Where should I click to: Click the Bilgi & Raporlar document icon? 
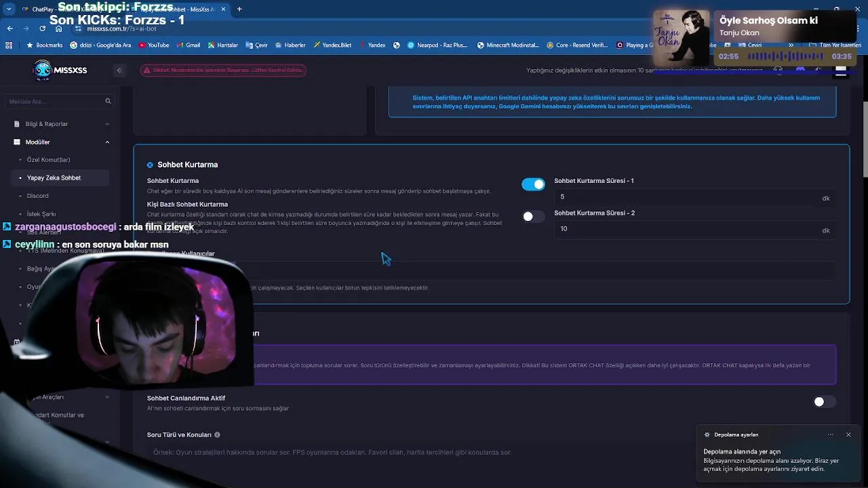tap(17, 124)
